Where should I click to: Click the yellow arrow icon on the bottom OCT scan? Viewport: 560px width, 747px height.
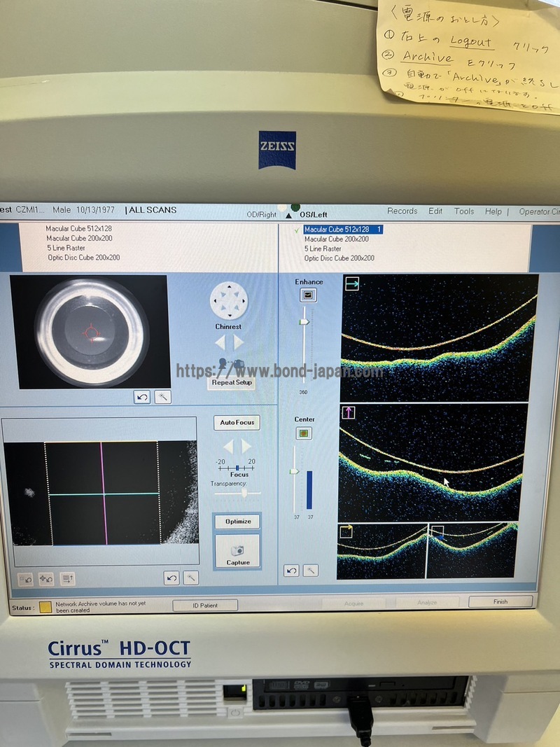click(346, 531)
